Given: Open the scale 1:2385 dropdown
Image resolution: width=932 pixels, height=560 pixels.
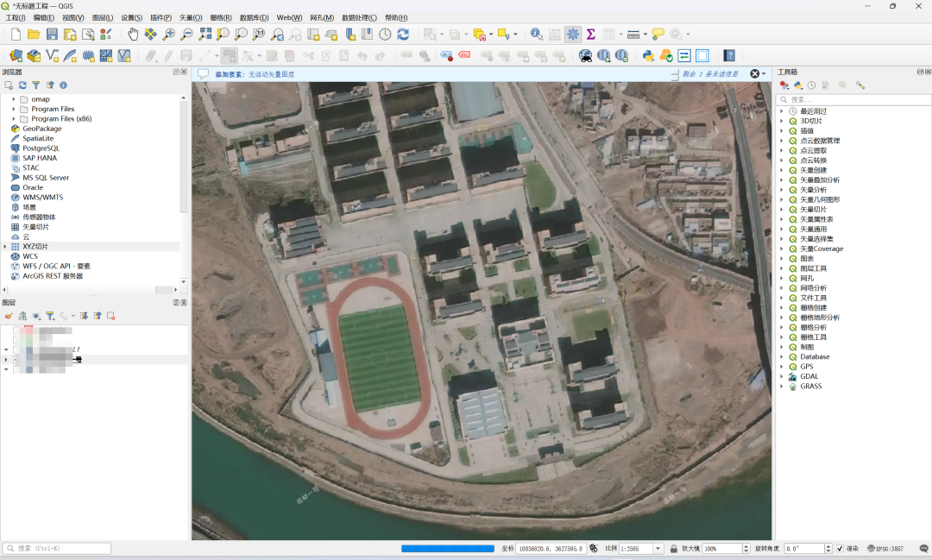Looking at the screenshot, I should click(x=658, y=549).
